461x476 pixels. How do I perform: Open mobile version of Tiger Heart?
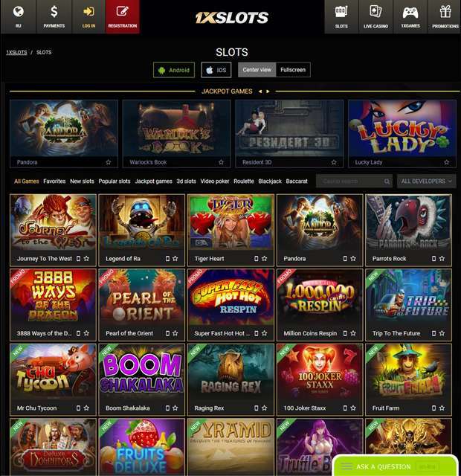pos(256,259)
